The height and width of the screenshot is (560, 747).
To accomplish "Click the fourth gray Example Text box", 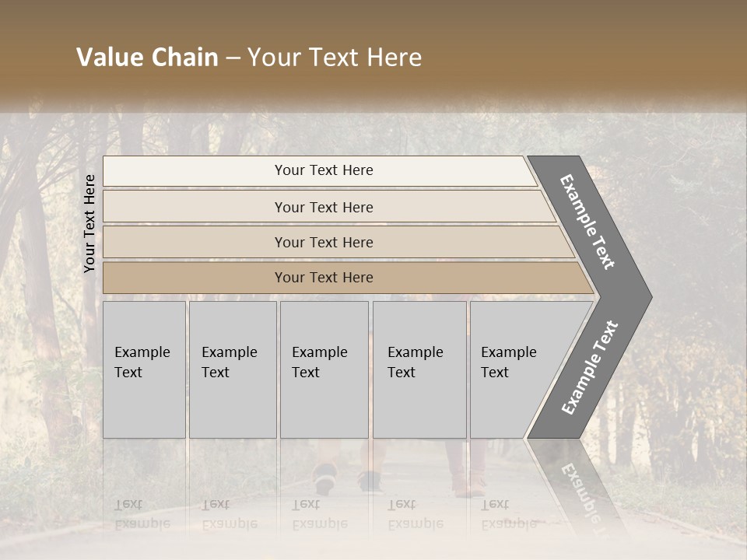I will pos(419,369).
